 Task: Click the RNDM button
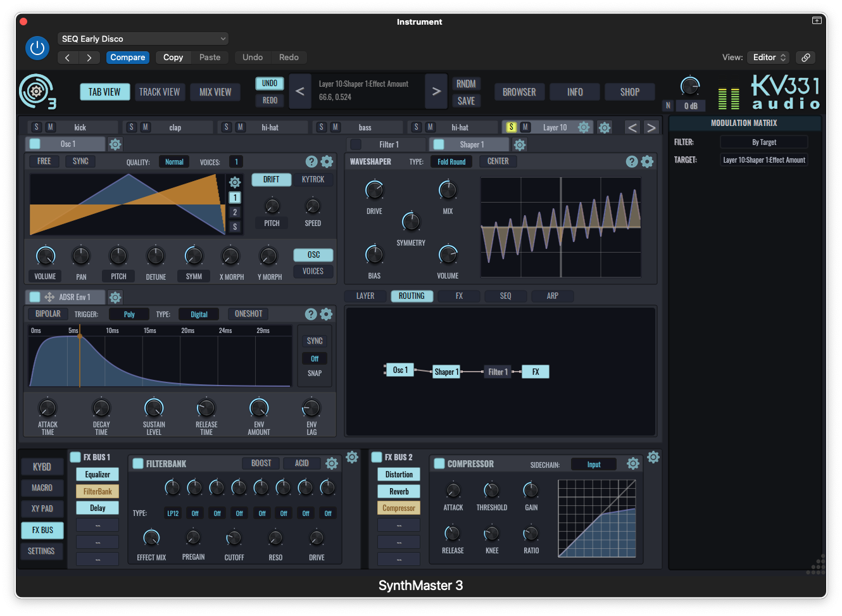coord(466,83)
